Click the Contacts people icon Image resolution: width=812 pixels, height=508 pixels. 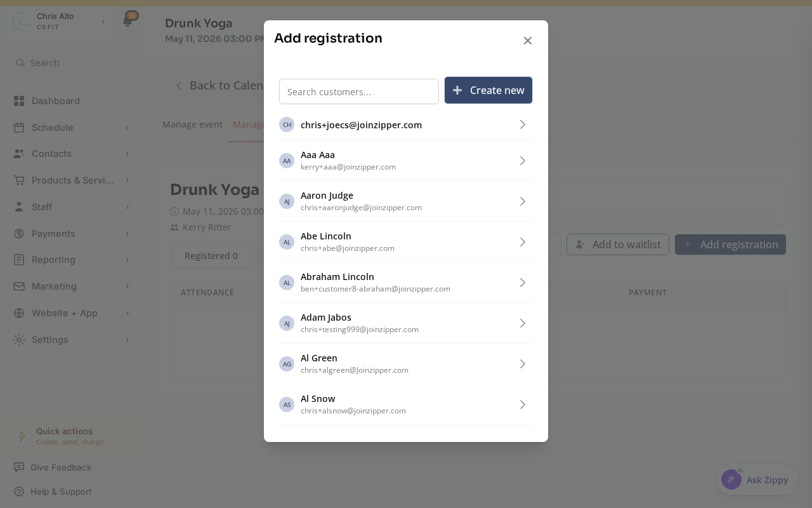(x=19, y=154)
